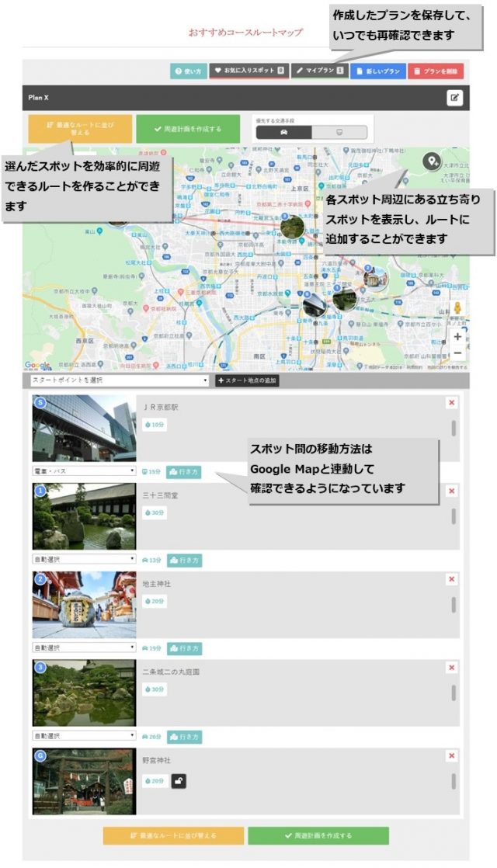The height and width of the screenshot is (868, 497).
Task: Open the お気に入りスポット tab
Action: coord(249,71)
